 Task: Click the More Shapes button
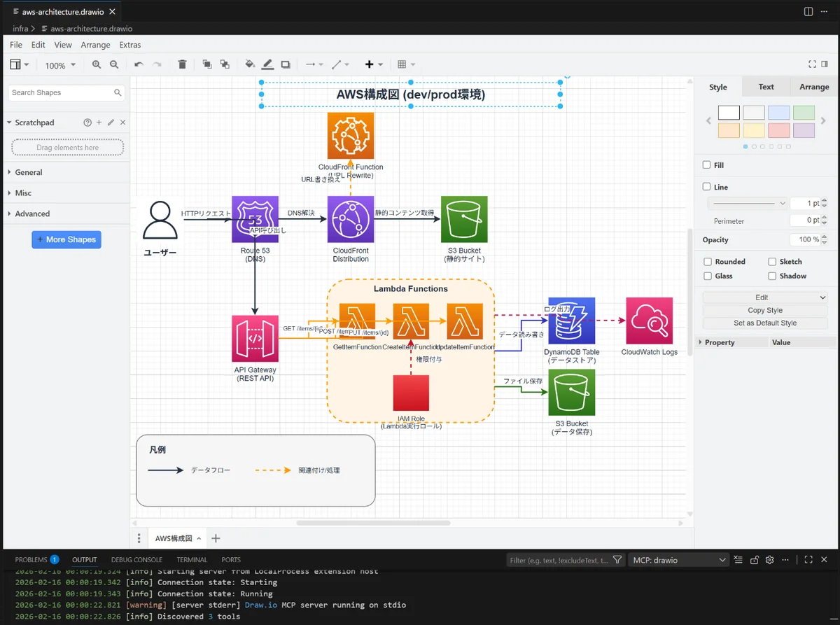[66, 239]
